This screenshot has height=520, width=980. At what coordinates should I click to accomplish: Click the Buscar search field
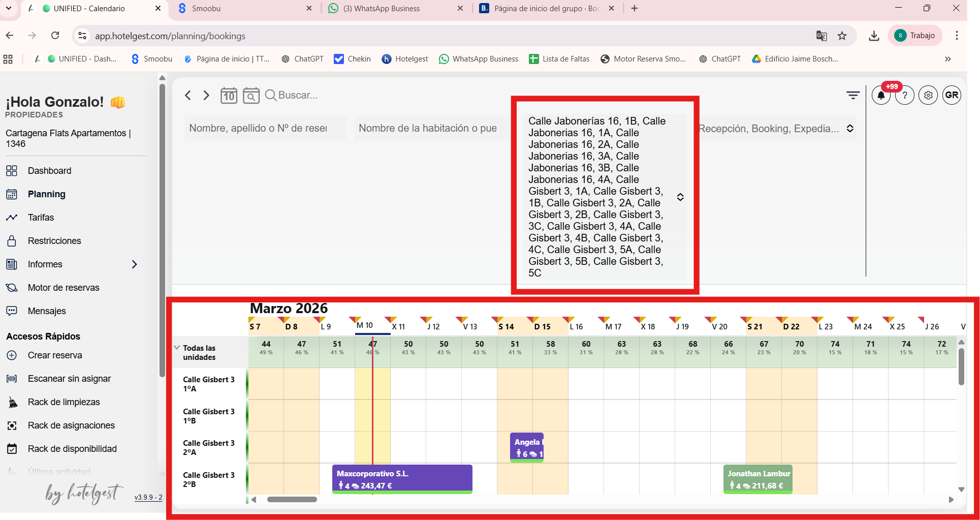tap(298, 95)
